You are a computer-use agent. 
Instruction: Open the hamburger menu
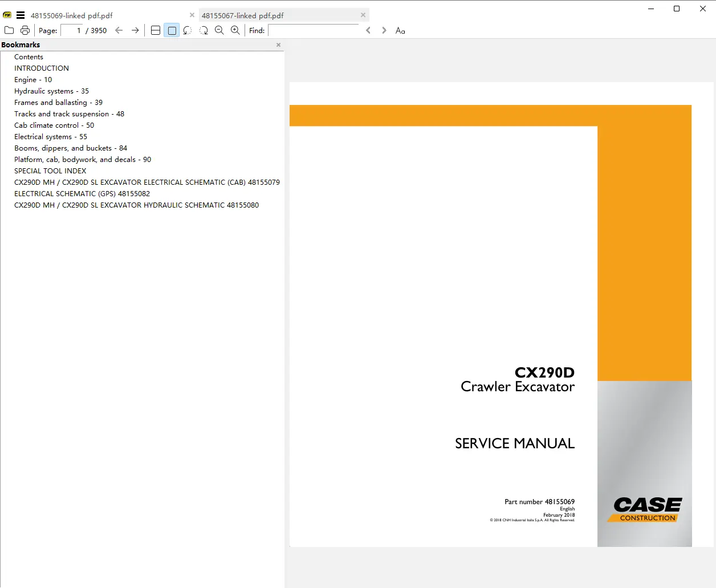(x=21, y=15)
